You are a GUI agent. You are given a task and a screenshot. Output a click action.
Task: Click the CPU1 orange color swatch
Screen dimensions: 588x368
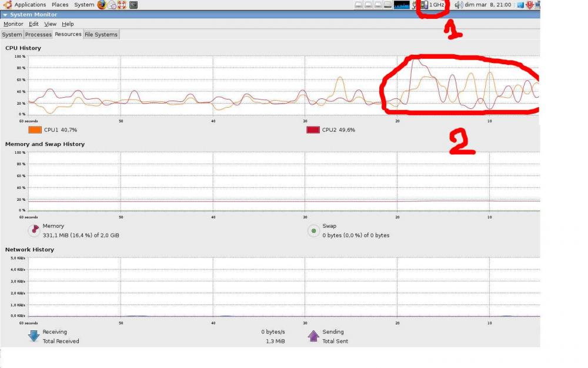point(35,130)
